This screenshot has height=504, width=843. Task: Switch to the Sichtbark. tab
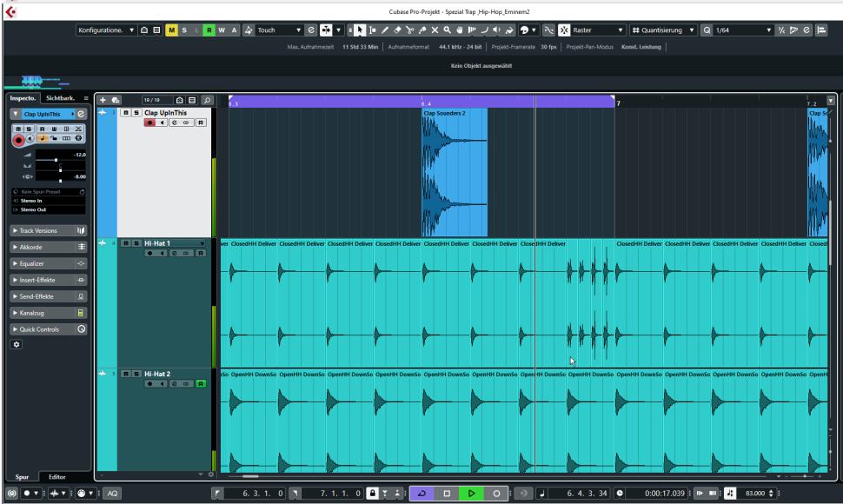[61, 100]
